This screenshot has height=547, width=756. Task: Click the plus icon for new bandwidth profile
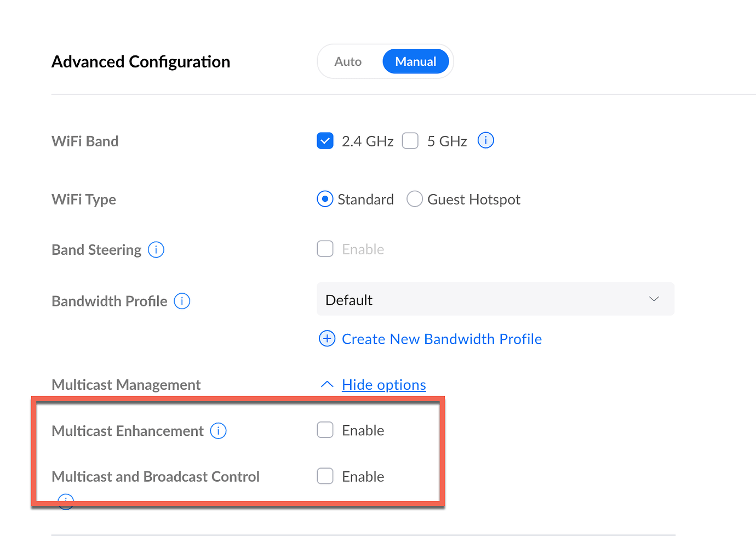pyautogui.click(x=327, y=339)
